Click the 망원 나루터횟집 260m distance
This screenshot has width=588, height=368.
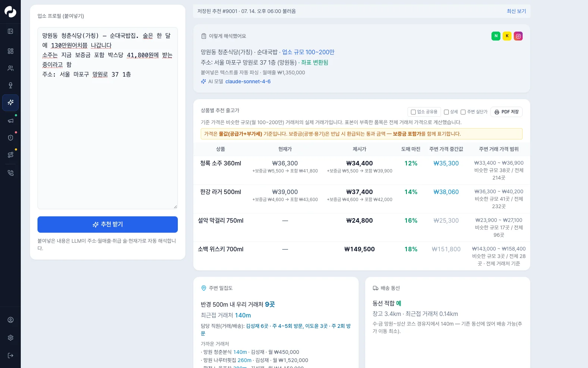click(245, 360)
